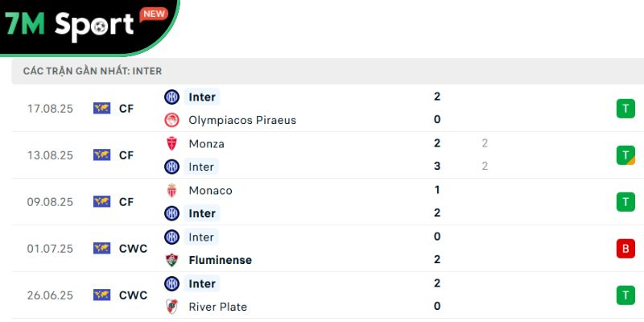Click the Monza team crest
644x322 pixels.
[171, 143]
